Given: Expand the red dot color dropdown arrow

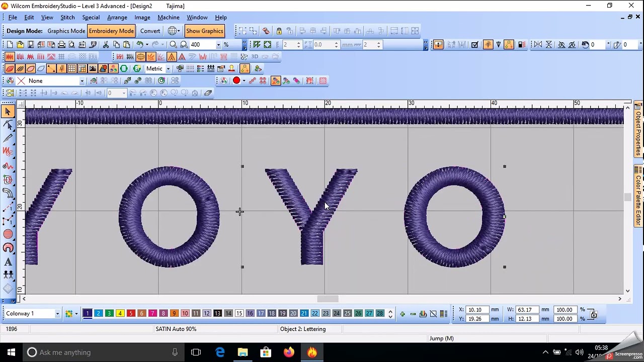Looking at the screenshot, I should tap(244, 81).
